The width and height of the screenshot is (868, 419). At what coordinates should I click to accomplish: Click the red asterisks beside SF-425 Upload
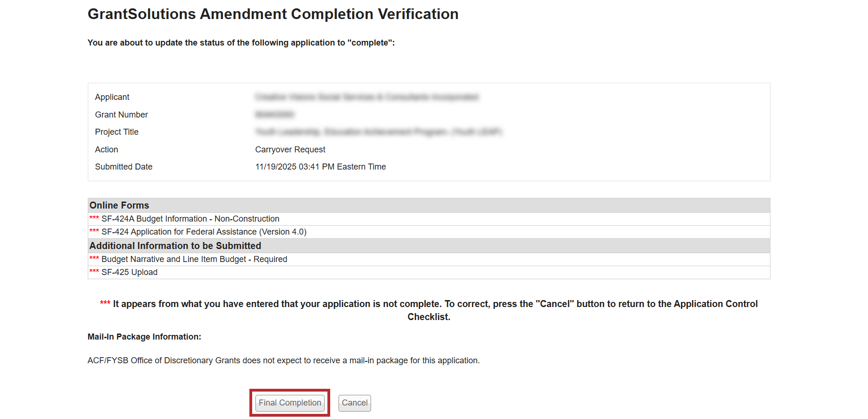coord(94,271)
